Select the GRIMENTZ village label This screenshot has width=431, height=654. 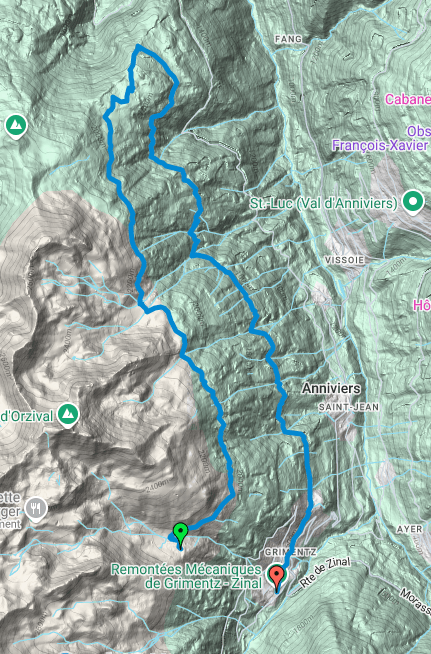(290, 552)
